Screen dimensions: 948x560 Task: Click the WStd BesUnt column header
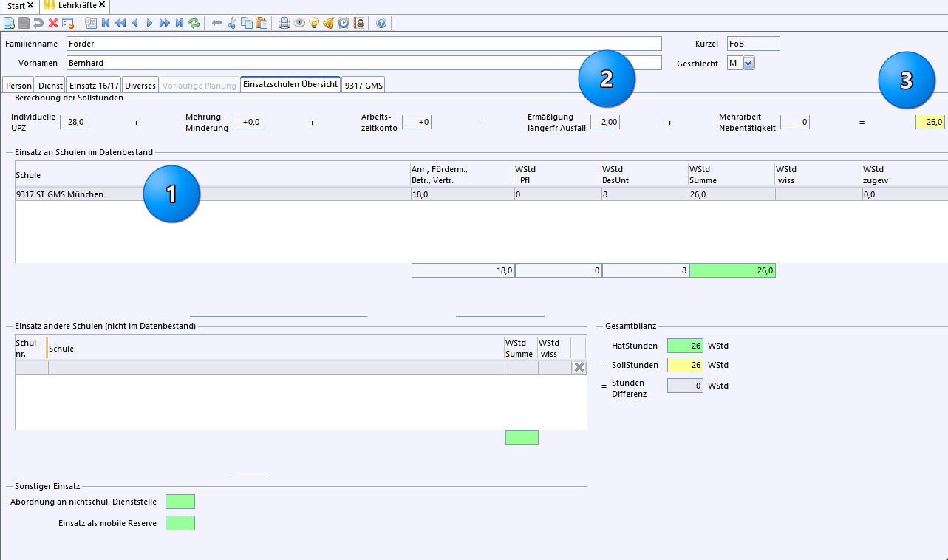[644, 174]
